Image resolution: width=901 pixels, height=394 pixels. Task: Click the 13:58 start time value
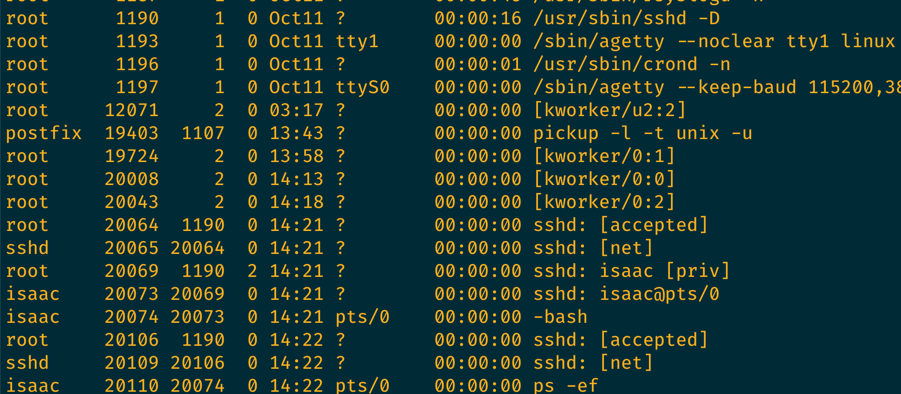(x=297, y=156)
